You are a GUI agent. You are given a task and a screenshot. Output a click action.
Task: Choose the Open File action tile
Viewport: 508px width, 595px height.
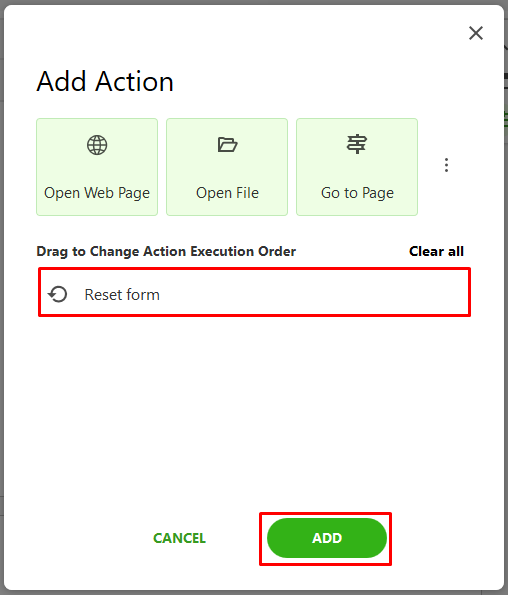tap(227, 167)
